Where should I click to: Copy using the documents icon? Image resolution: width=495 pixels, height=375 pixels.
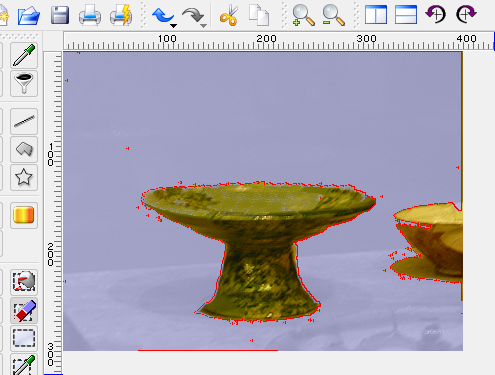259,15
